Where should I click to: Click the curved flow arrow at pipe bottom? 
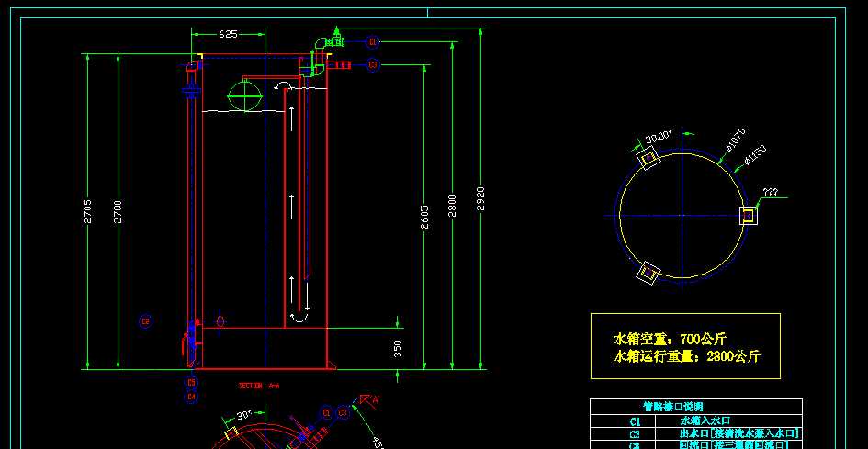pyautogui.click(x=299, y=317)
